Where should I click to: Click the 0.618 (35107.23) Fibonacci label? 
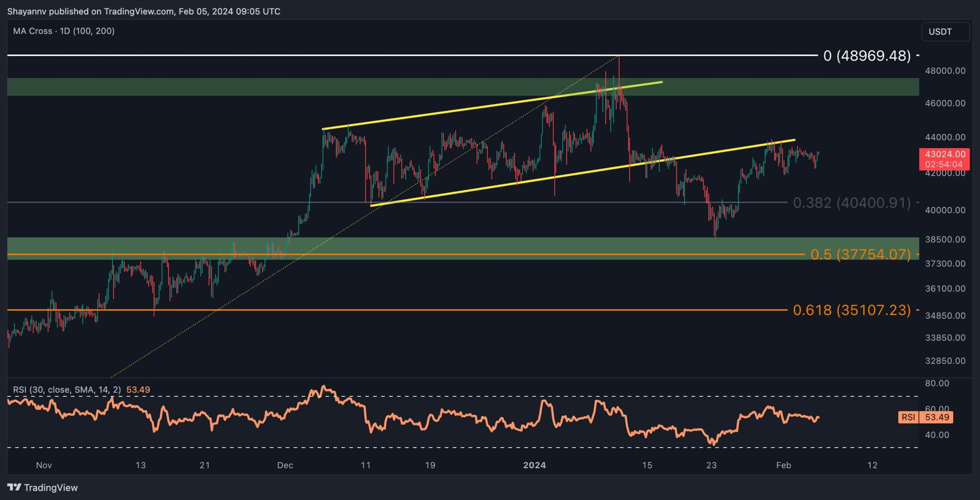pyautogui.click(x=852, y=310)
